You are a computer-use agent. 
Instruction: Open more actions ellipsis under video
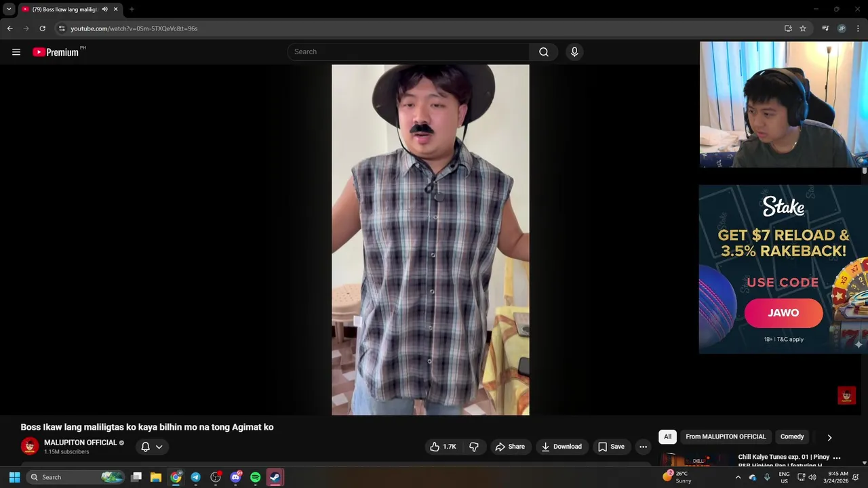(643, 447)
